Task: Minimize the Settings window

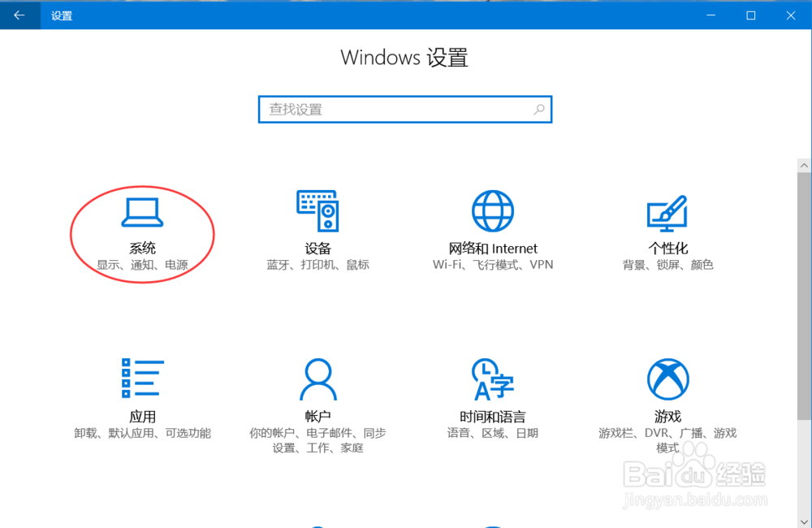Action: pyautogui.click(x=711, y=15)
